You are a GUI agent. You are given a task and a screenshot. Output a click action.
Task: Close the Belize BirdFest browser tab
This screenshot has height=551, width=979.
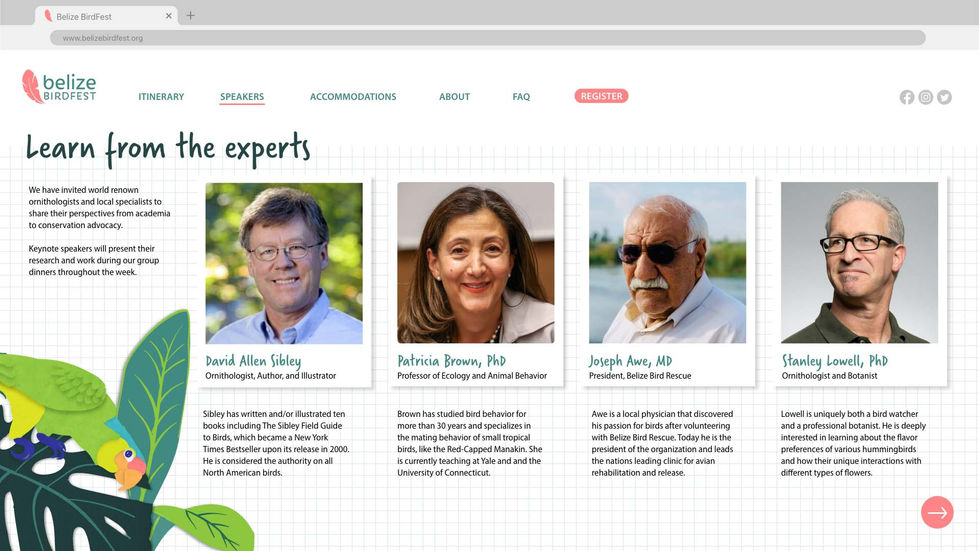coord(169,16)
